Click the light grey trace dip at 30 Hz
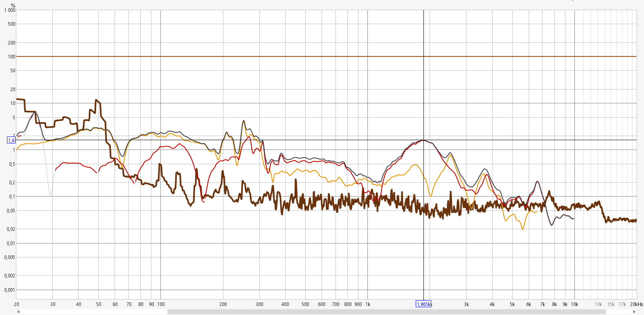644x315 pixels. pos(50,195)
